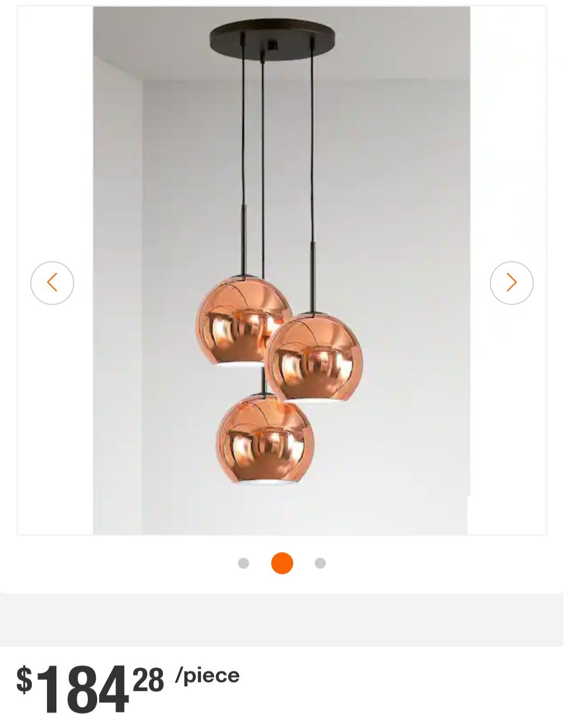564x728 pixels.
Task: Click the right-side copper globe shade
Action: [x=314, y=358]
